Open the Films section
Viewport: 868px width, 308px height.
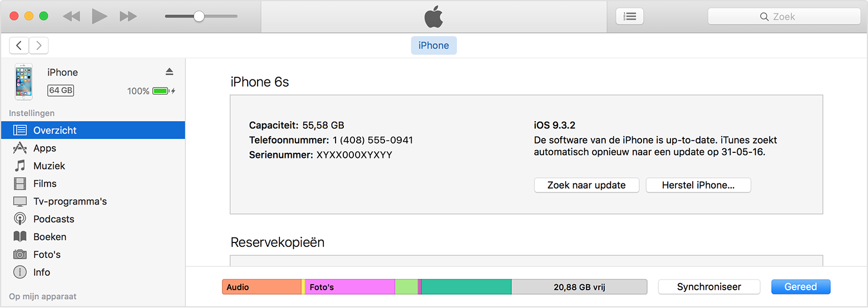coord(93,183)
